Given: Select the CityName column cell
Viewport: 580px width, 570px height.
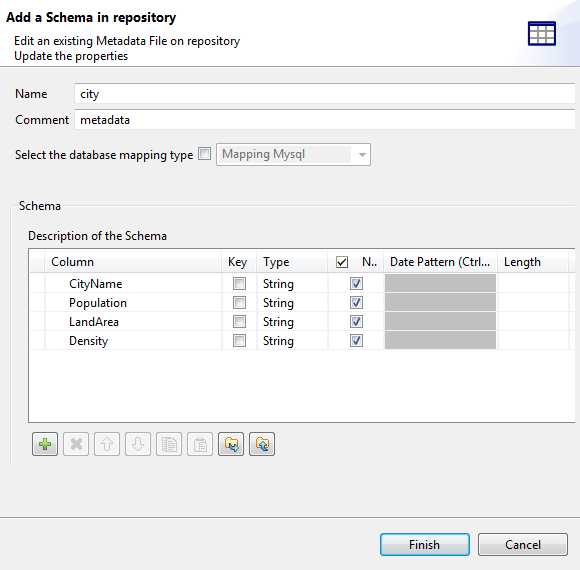Looking at the screenshot, I should (x=133, y=284).
